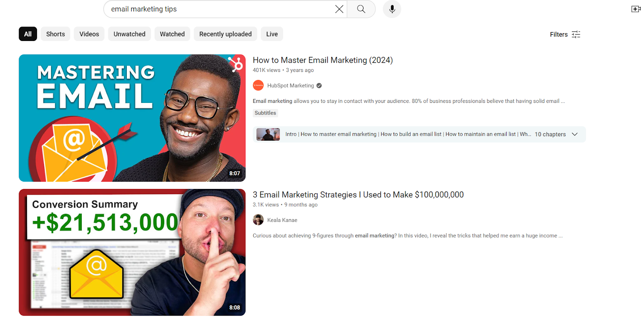Screen dimensions: 644x322
Task: Clear the search box text
Action: 339,9
